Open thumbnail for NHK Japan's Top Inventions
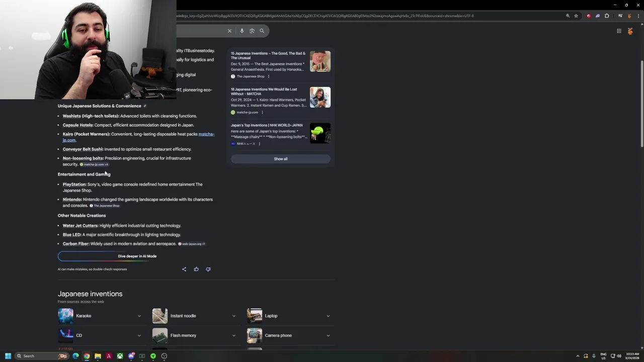This screenshot has height=362, width=644. (x=320, y=133)
